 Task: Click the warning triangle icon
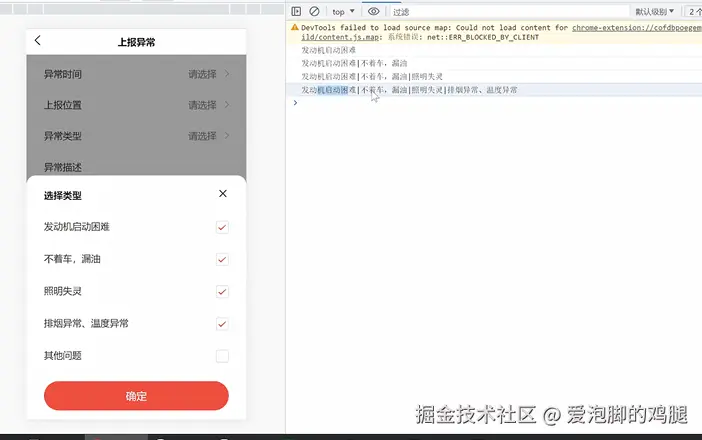(x=295, y=27)
